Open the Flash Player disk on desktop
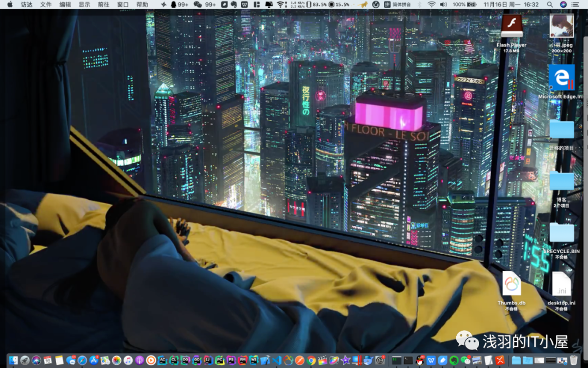The height and width of the screenshot is (368, 588). (511, 26)
